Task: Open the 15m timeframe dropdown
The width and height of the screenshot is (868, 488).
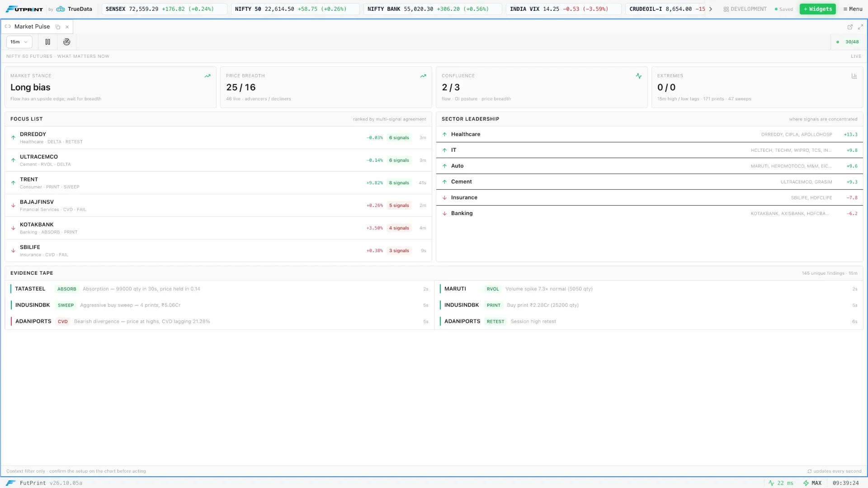Action: click(x=19, y=42)
